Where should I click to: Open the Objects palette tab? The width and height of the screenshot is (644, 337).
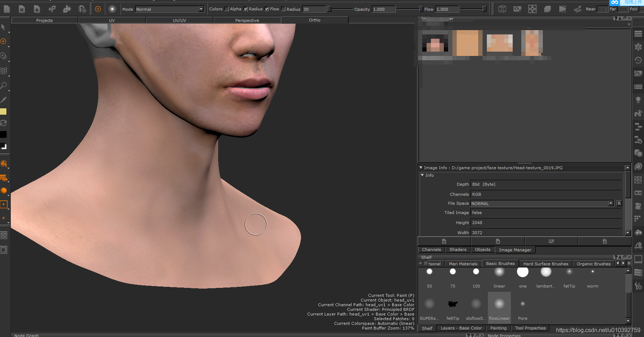pos(483,250)
